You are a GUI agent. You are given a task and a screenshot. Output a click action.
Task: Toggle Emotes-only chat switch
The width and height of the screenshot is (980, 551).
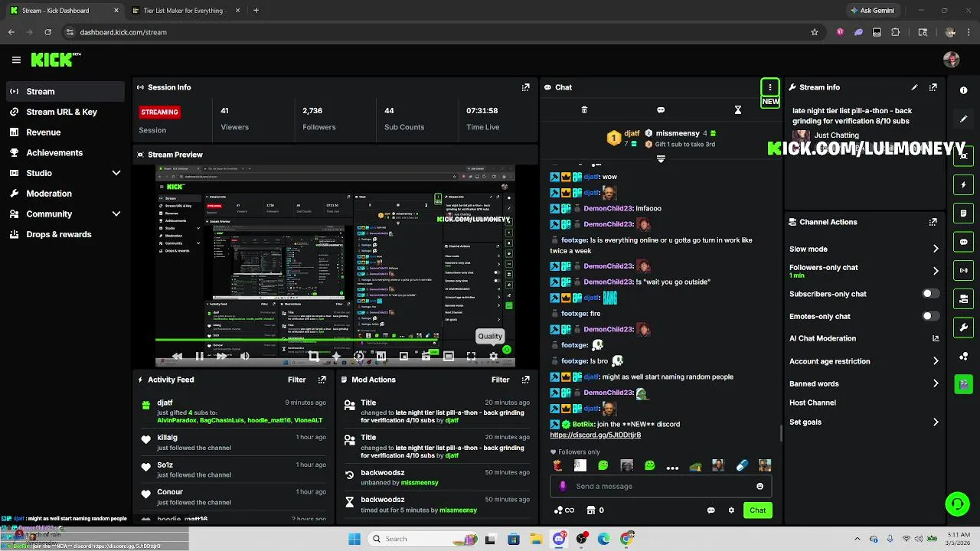pos(929,316)
